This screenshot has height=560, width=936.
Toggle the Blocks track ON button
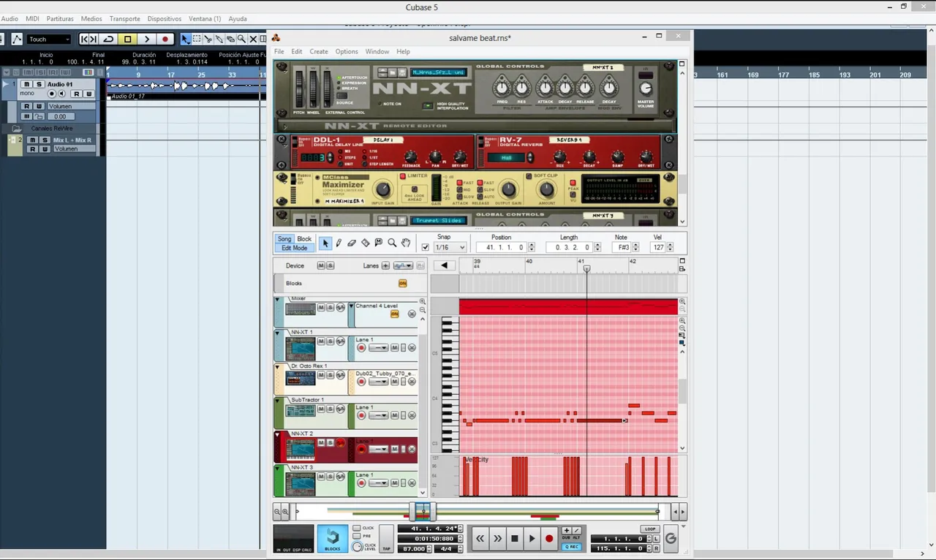(402, 283)
